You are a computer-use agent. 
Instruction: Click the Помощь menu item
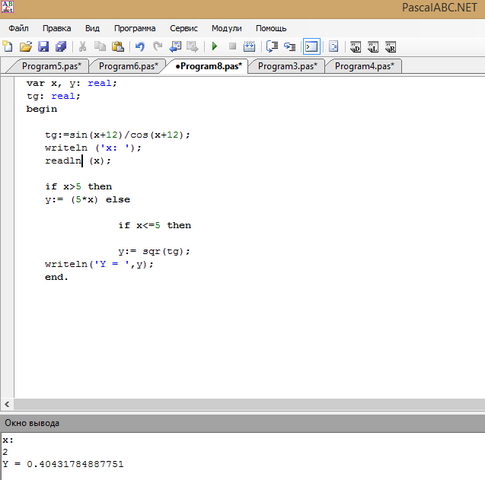click(x=271, y=28)
